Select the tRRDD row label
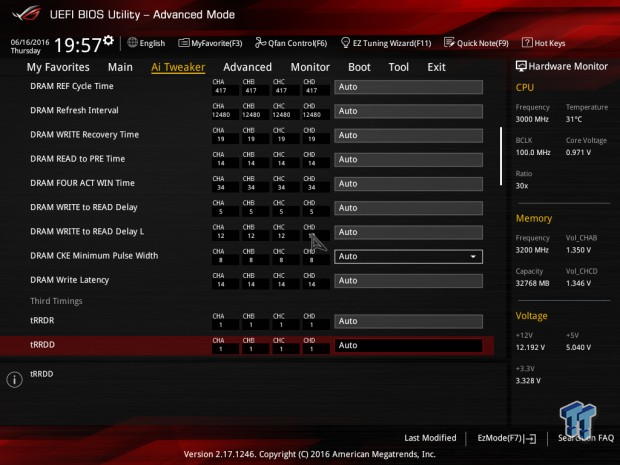Viewport: 620px width, 465px height. pos(42,345)
